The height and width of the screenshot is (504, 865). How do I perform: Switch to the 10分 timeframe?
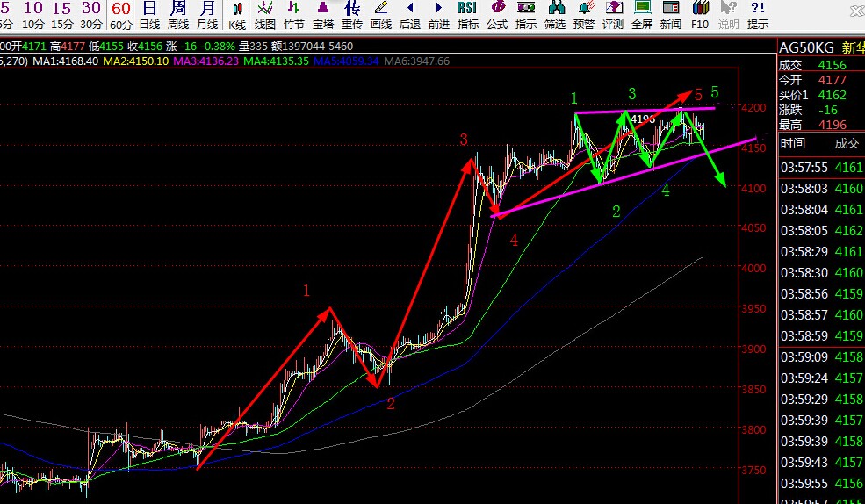click(33, 15)
